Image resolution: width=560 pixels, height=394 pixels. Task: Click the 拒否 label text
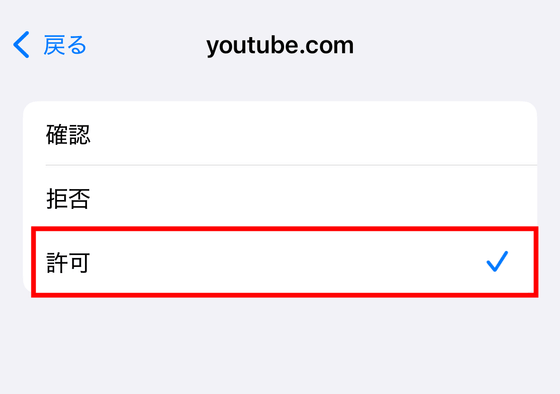[68, 199]
